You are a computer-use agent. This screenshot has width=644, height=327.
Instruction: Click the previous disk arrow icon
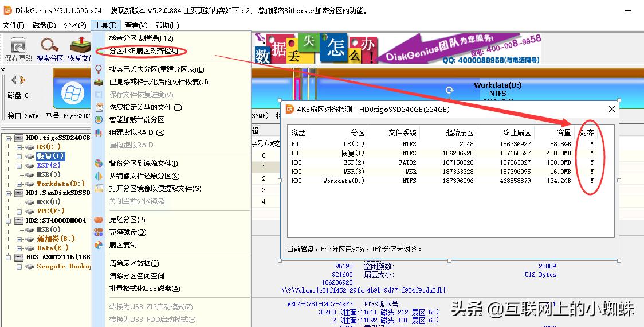14,80
